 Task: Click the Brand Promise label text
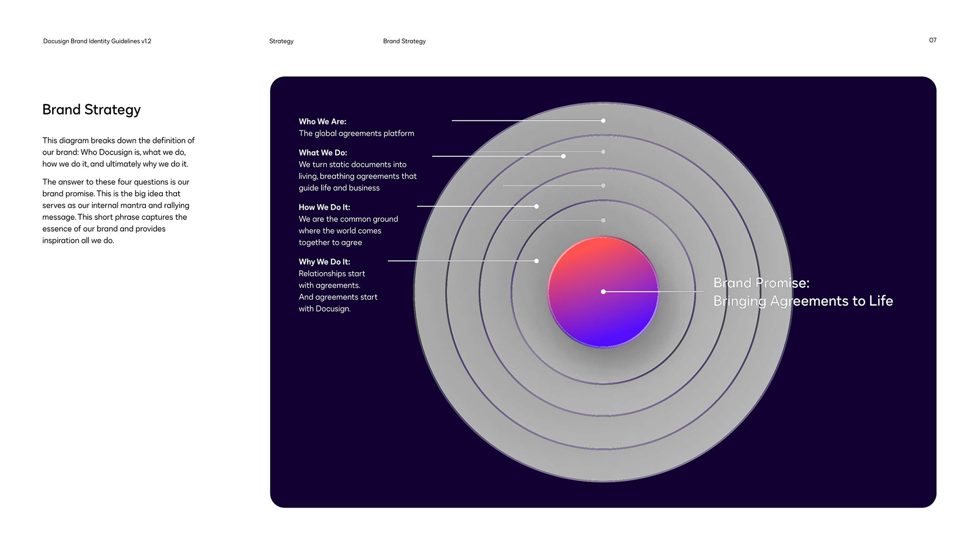[761, 283]
